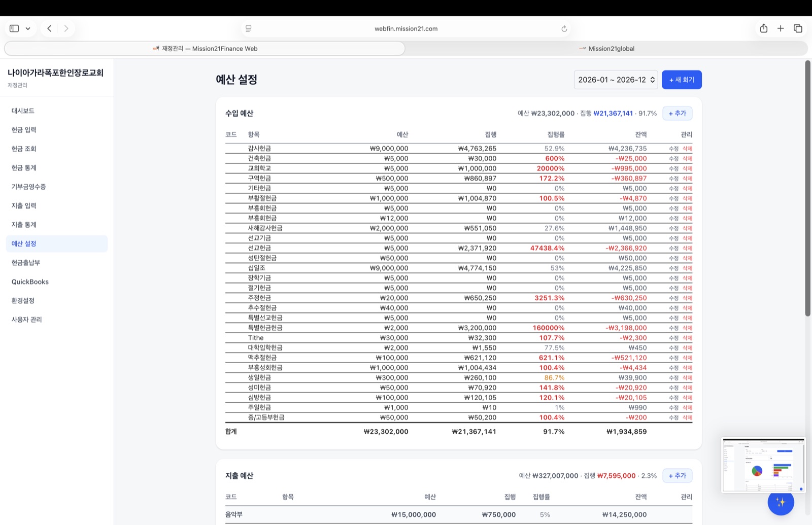Click the 20000% execution rate value
This screenshot has height=525, width=812.
click(x=551, y=168)
